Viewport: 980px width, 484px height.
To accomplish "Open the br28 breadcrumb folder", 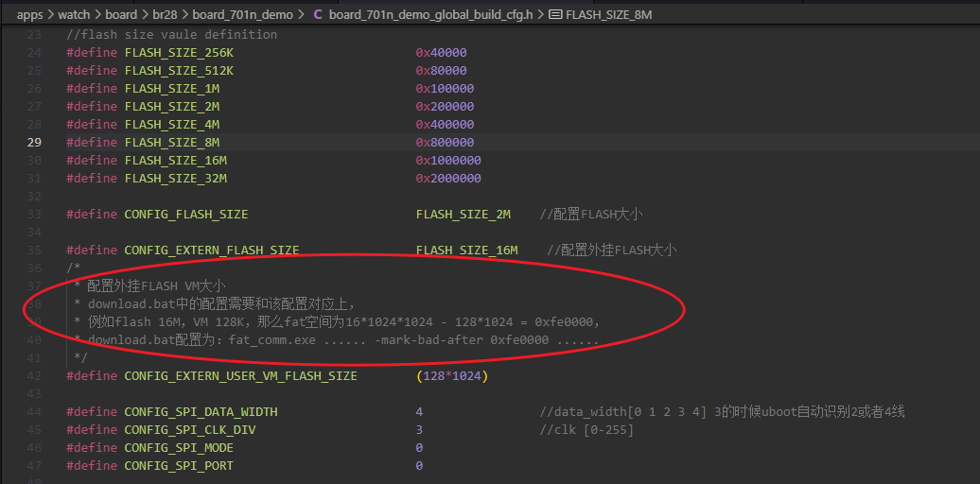I will 165,14.
